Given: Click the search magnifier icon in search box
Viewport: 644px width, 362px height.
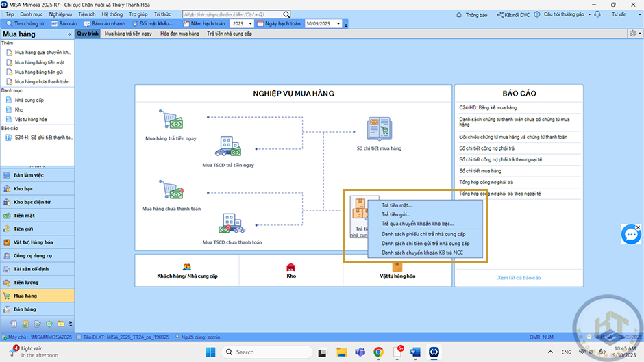Looking at the screenshot, I should 286,14.
